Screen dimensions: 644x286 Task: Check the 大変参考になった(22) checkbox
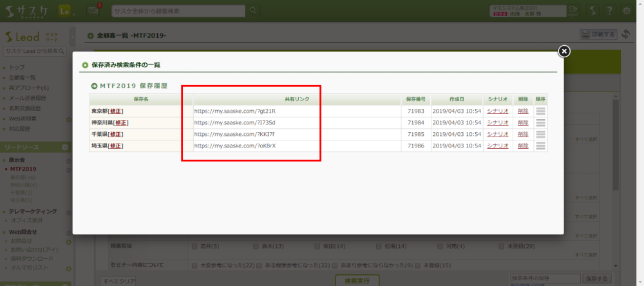[194, 265]
